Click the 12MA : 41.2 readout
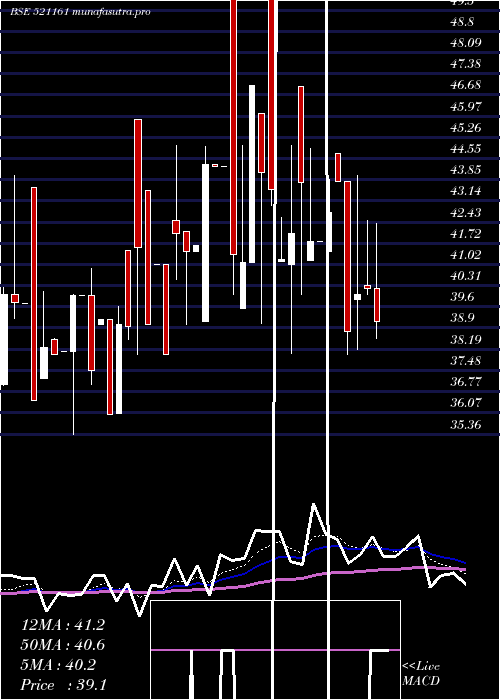The height and width of the screenshot is (700, 500). (63, 625)
